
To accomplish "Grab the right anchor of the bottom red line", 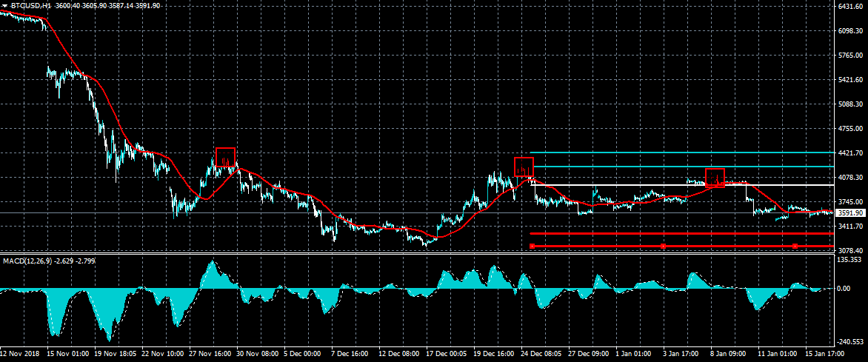I will 795,246.
